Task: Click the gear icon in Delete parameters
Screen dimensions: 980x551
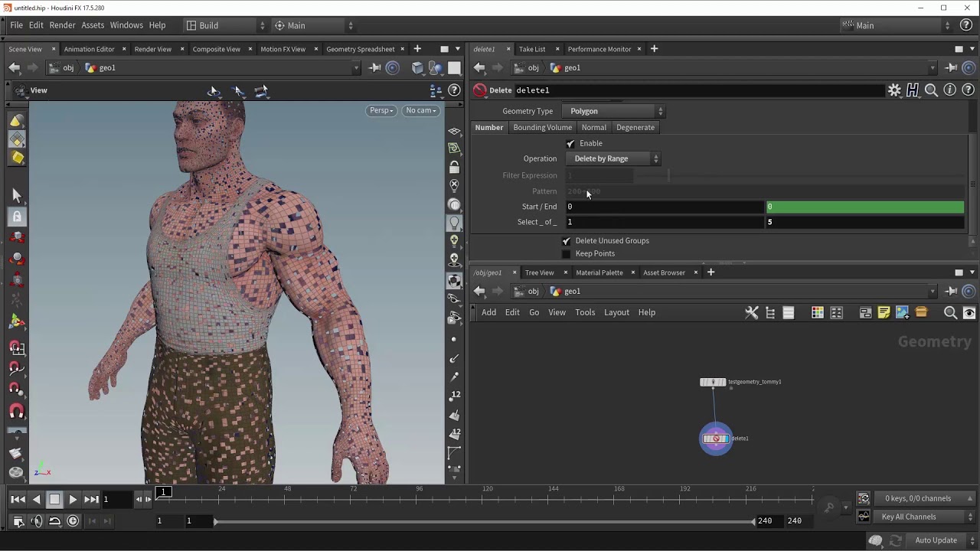Action: [x=894, y=90]
